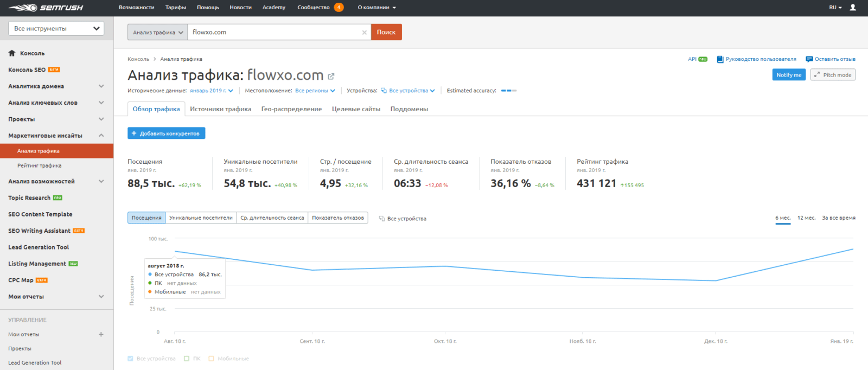Select Ср. длительность сеанса chart metric
Screen dimensions: 868x370
click(x=272, y=218)
